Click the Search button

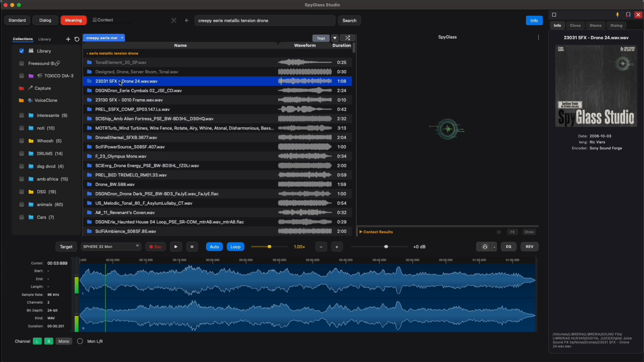click(350, 20)
